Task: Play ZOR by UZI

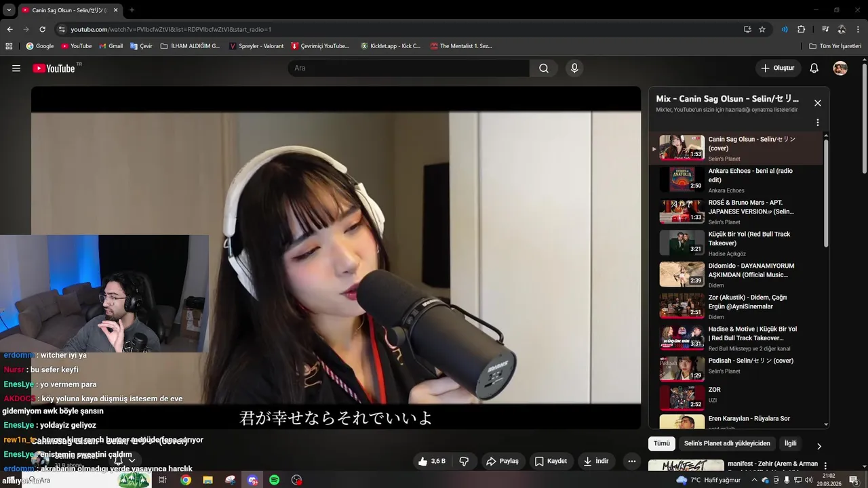Action: (735, 397)
